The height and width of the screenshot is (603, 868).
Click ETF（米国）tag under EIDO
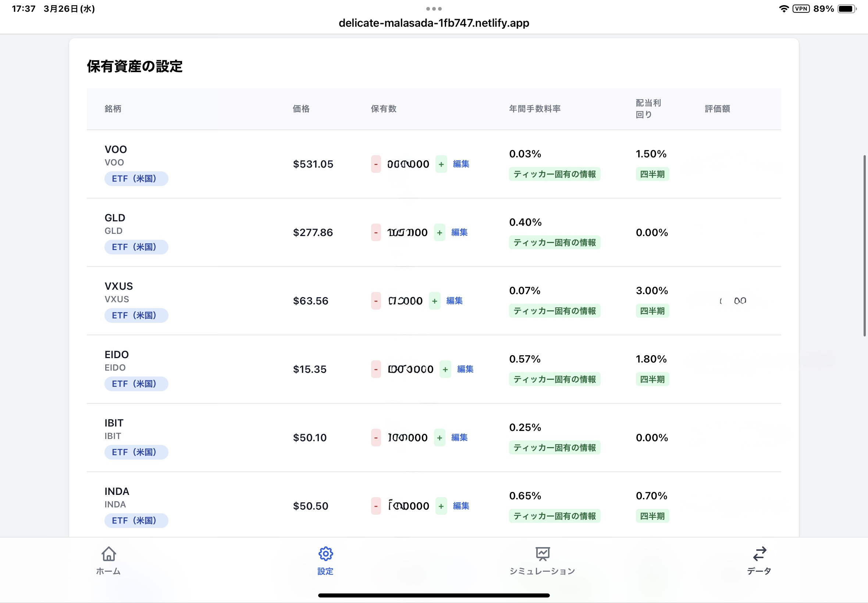click(136, 384)
